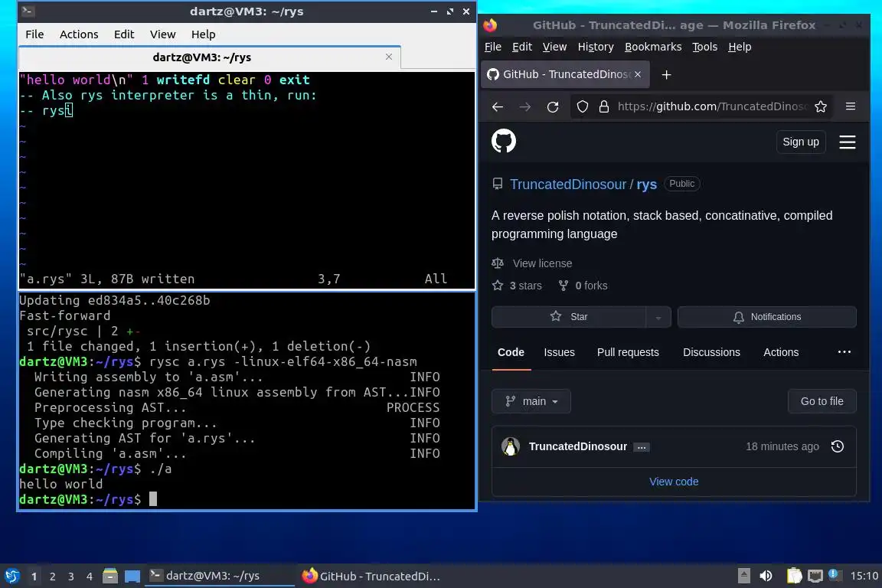The height and width of the screenshot is (588, 882).
Task: Click show desktop taskbar icon
Action: [132, 577]
